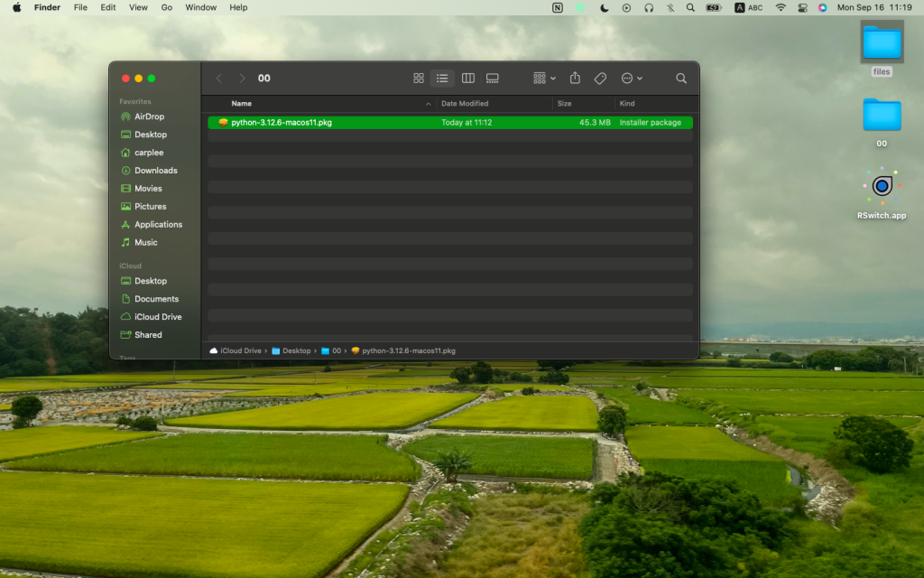Image resolution: width=924 pixels, height=578 pixels.
Task: Go forward with the forward arrow
Action: (x=242, y=79)
